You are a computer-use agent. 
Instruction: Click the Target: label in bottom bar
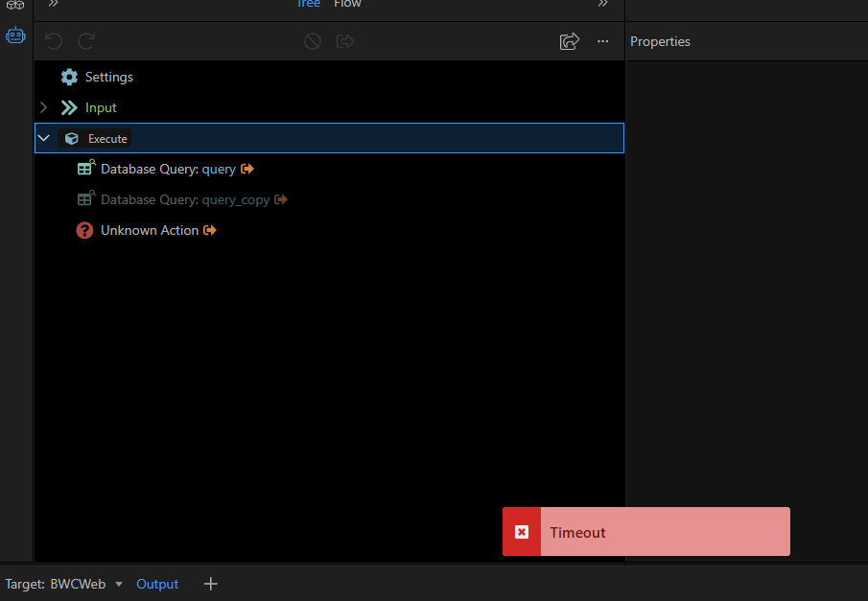25,584
